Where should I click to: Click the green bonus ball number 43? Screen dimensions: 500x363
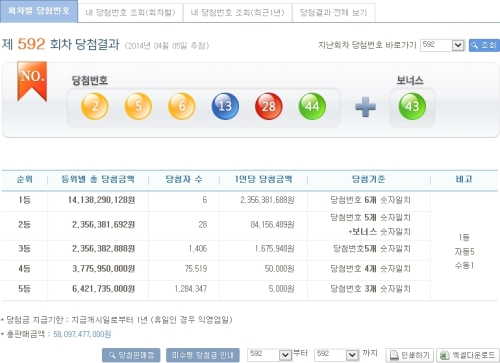pos(412,106)
